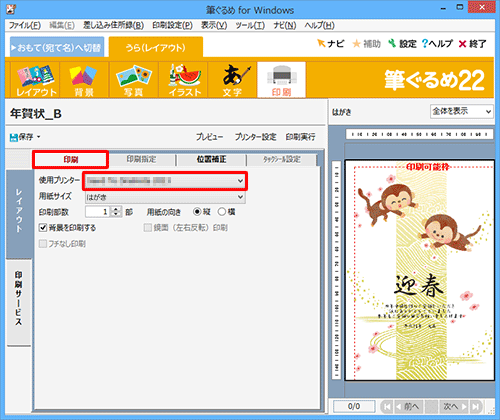Screen dimensions: 500x420
Task: Open the イラスト illustration tool
Action: click(183, 80)
